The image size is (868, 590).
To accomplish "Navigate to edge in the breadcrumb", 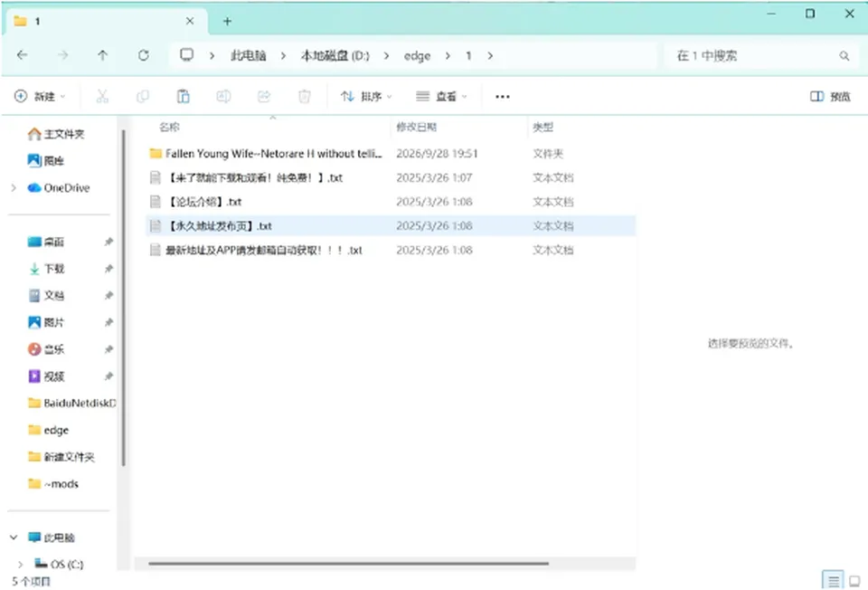I will [417, 56].
